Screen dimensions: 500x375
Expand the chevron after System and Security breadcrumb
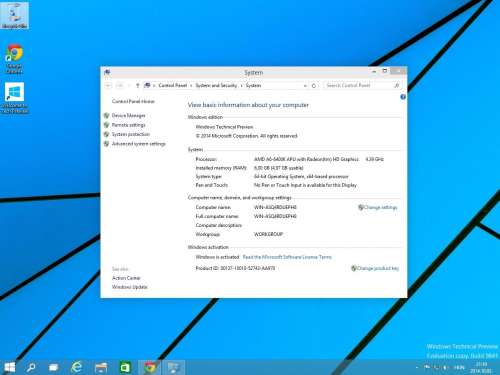242,86
